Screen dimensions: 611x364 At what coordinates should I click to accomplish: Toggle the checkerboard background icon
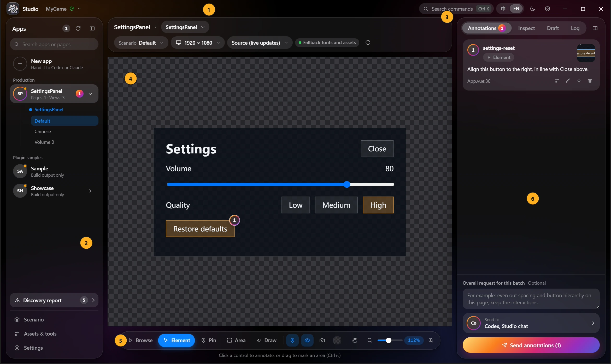pyautogui.click(x=337, y=340)
